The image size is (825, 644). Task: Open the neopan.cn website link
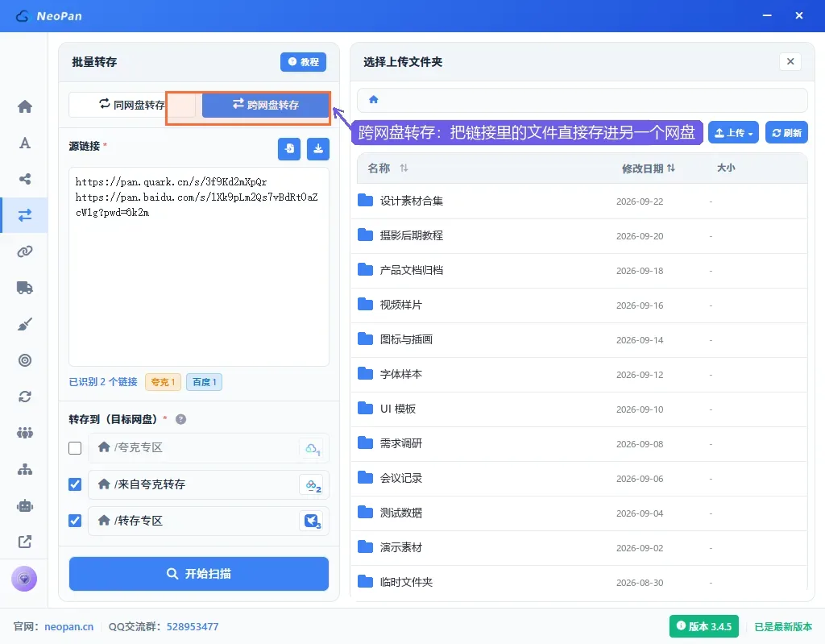pyautogui.click(x=69, y=626)
